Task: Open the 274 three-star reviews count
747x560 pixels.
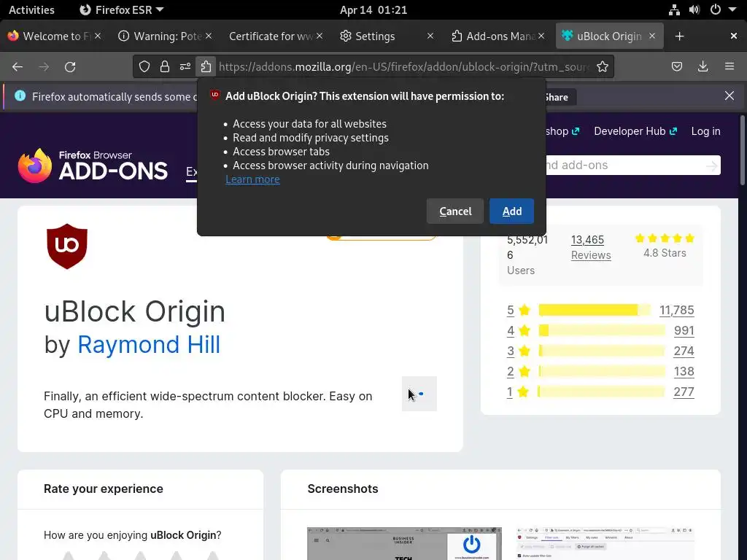Action: tap(684, 351)
